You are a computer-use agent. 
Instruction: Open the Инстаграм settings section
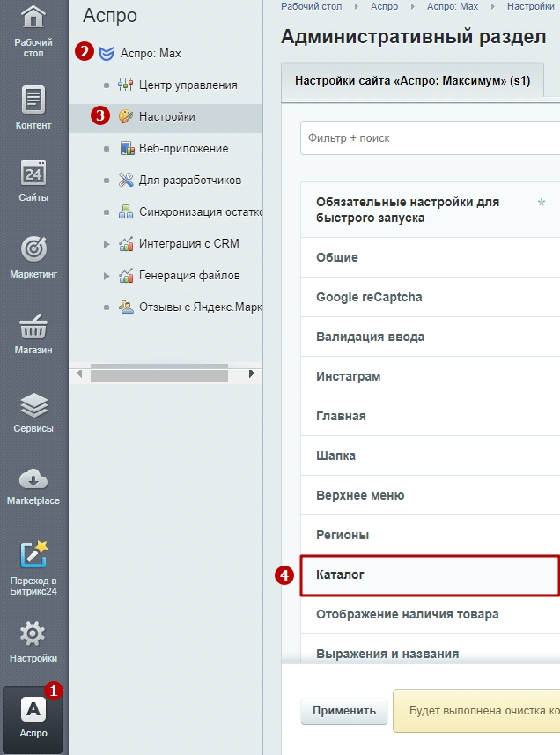[430, 376]
